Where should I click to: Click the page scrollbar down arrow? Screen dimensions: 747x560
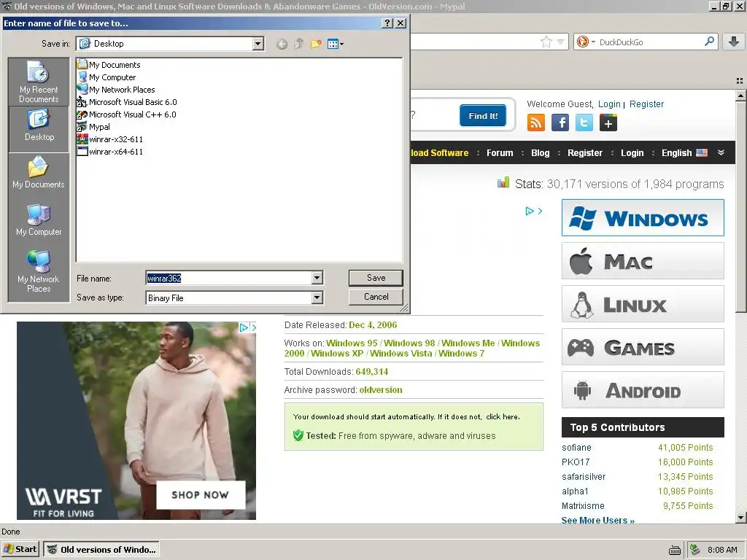pos(740,517)
